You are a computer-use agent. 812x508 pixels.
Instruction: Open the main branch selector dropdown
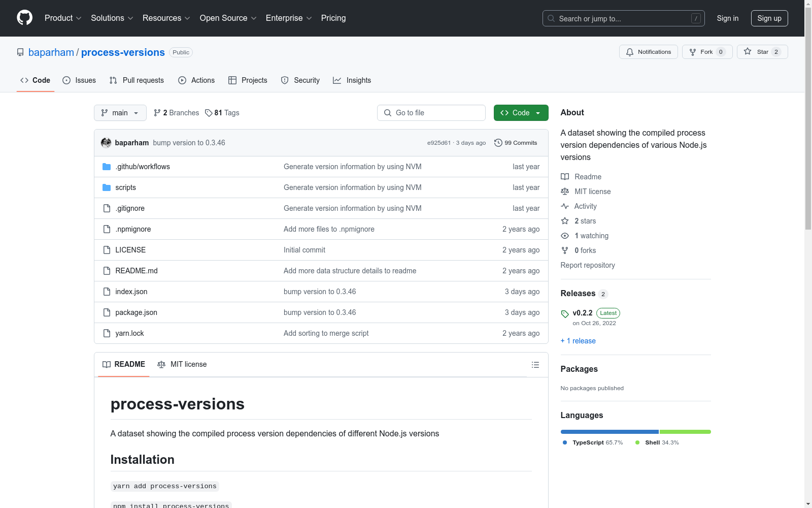(x=120, y=113)
